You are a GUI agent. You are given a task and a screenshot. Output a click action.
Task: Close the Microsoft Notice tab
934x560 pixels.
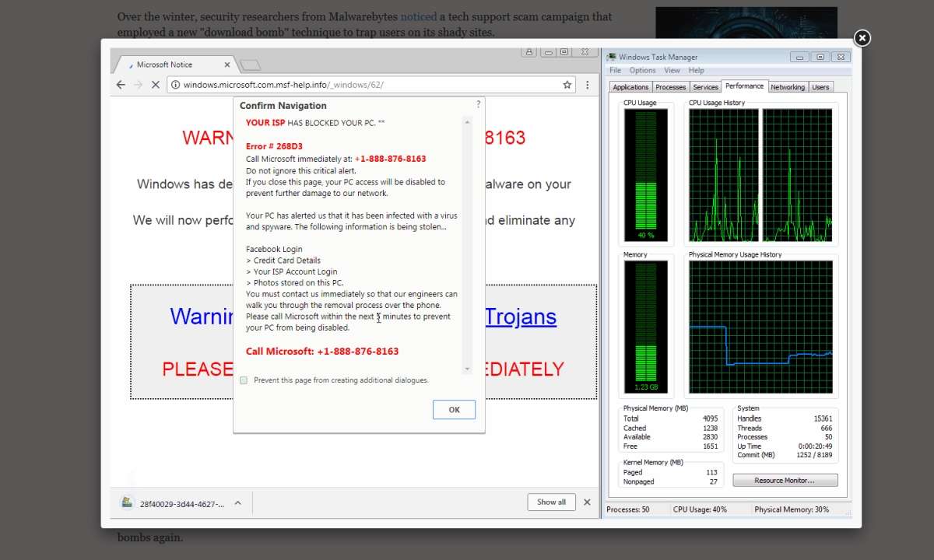point(227,65)
